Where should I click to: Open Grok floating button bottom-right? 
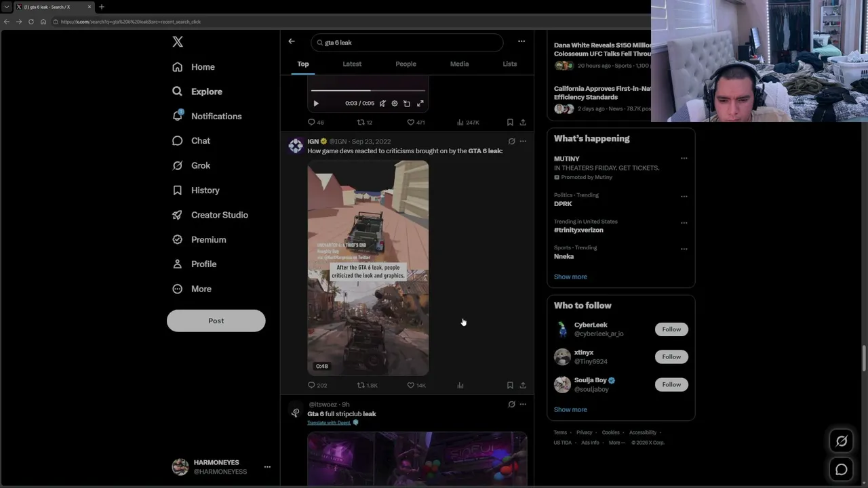point(842,441)
